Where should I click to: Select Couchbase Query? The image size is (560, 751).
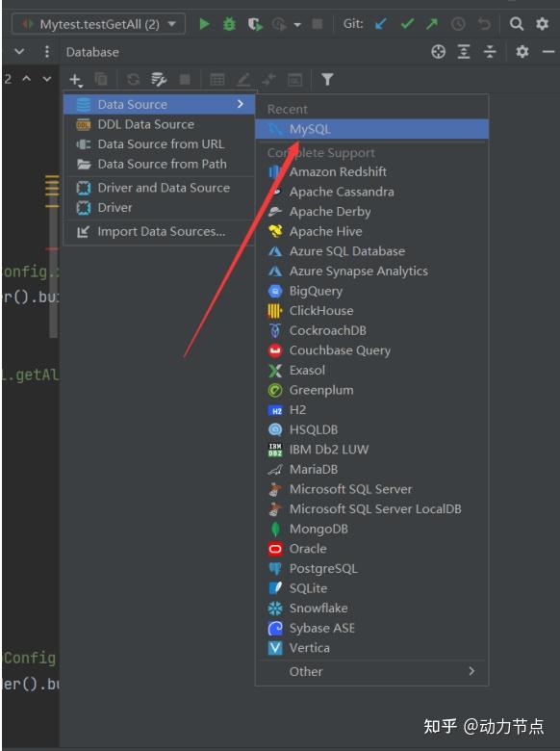pos(372,350)
